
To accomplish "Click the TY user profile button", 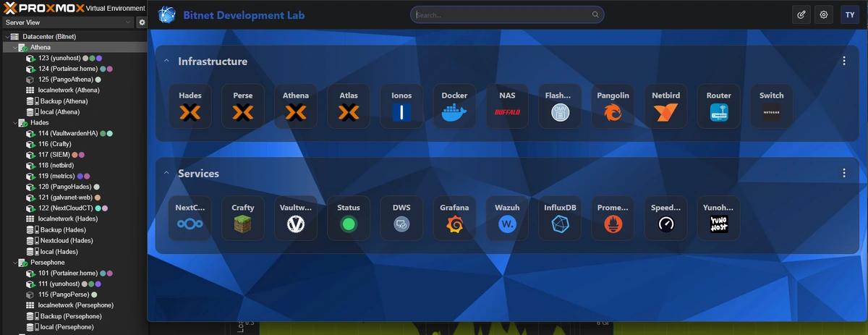I will [x=848, y=14].
